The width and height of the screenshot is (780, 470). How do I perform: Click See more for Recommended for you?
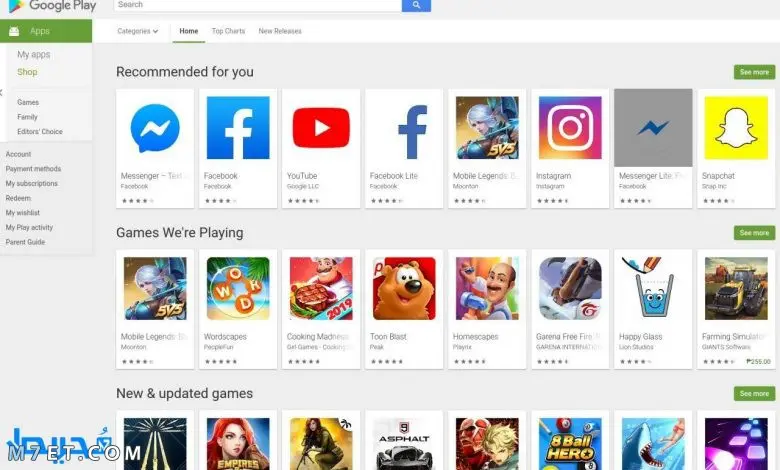point(754,72)
